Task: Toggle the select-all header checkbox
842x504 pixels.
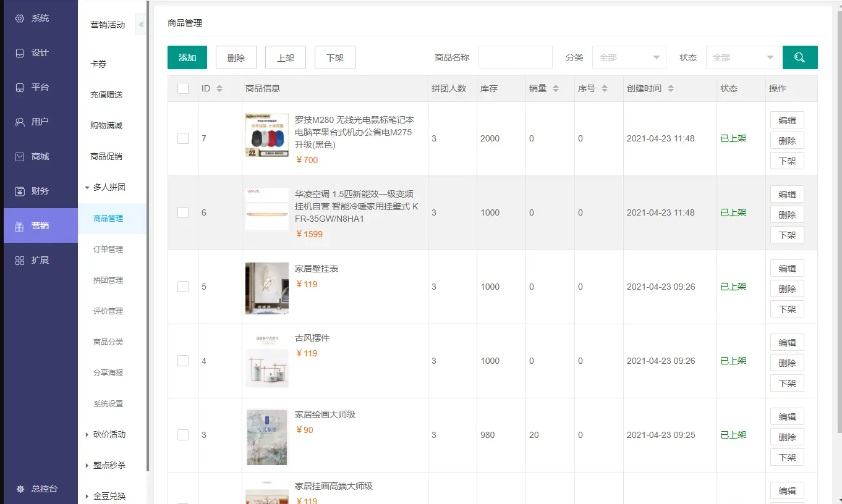Action: click(183, 88)
